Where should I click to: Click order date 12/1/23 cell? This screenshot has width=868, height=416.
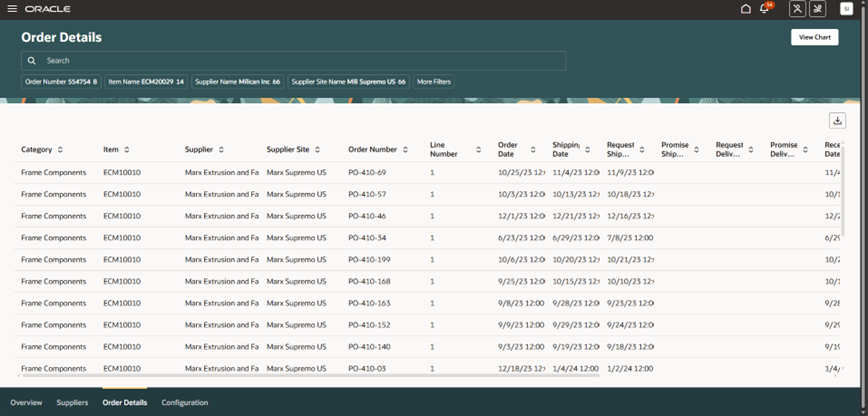521,216
